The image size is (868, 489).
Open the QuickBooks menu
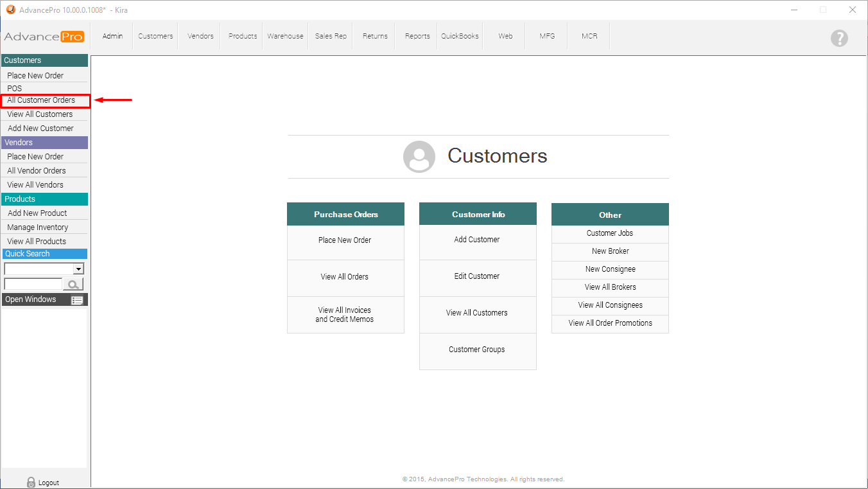[x=460, y=36]
